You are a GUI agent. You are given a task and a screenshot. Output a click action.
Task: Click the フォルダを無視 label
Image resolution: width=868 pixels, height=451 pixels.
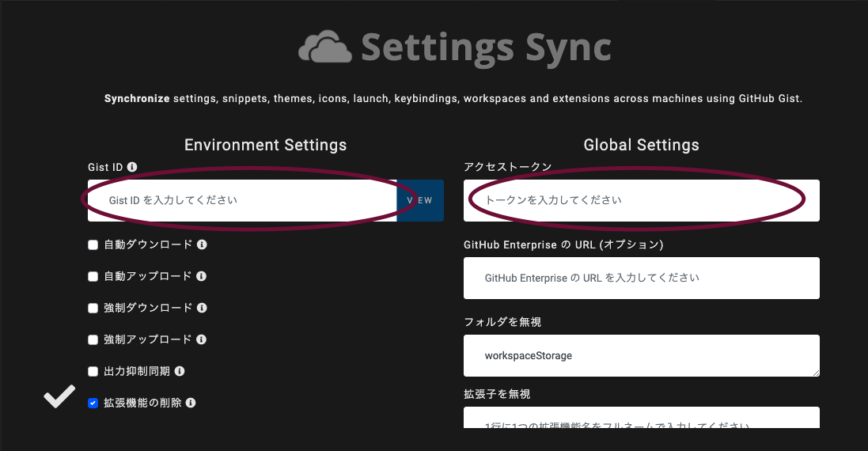502,321
